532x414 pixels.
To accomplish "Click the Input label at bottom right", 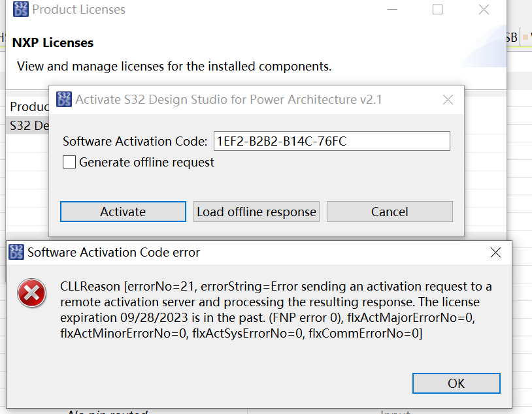I will 397,411.
